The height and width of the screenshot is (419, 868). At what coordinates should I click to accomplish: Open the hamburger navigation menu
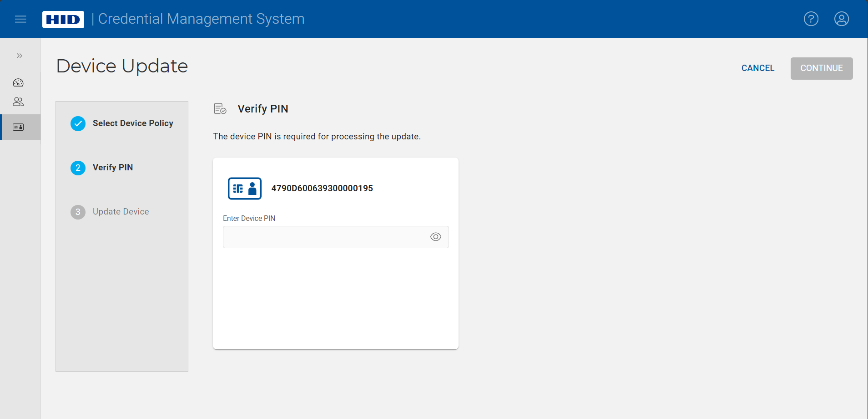point(20,19)
